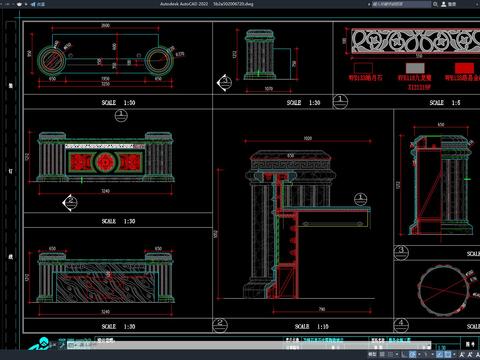Expand the polar tracking angle dropdown
This screenshot has height=360, width=480.
[x=419, y=354]
